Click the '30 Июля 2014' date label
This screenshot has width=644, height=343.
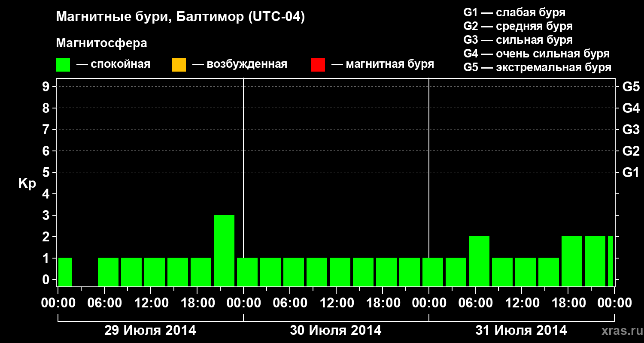336,331
